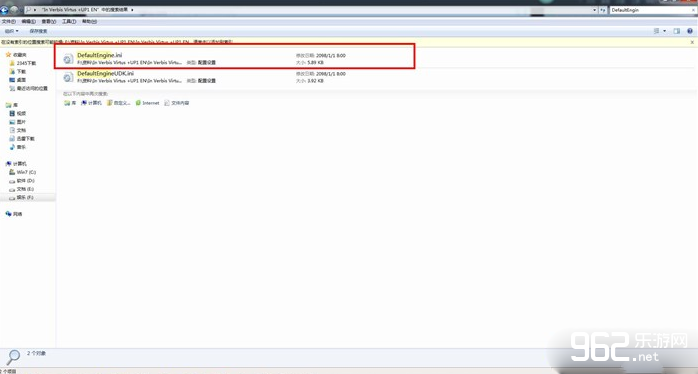Image resolution: width=698 pixels, height=374 pixels.
Task: Select the DefaultEngineUDK.ini file icon
Action: (x=68, y=77)
